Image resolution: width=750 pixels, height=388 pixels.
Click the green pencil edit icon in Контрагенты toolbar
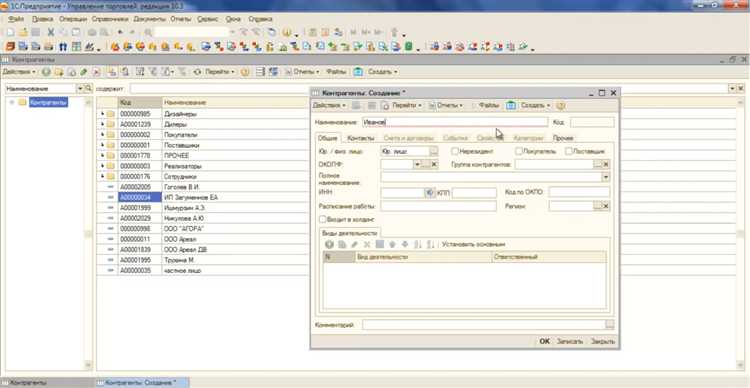tap(84, 72)
